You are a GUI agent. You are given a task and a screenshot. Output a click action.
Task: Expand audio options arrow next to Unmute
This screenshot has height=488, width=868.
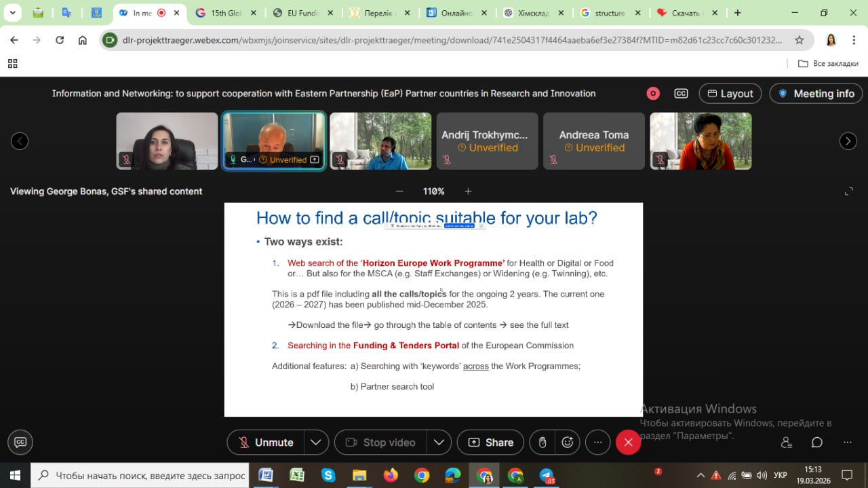(x=316, y=443)
